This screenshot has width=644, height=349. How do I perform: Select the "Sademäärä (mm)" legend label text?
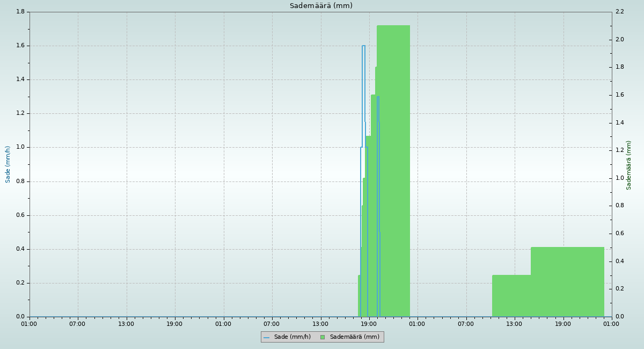point(354,337)
